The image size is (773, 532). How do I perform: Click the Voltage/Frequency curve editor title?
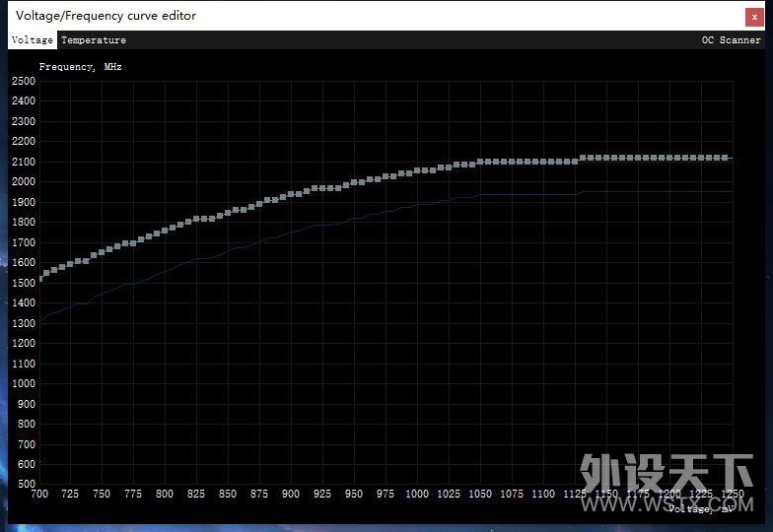(106, 16)
